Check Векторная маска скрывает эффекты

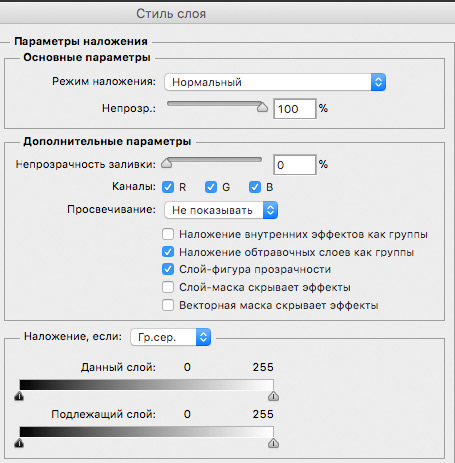tap(168, 305)
